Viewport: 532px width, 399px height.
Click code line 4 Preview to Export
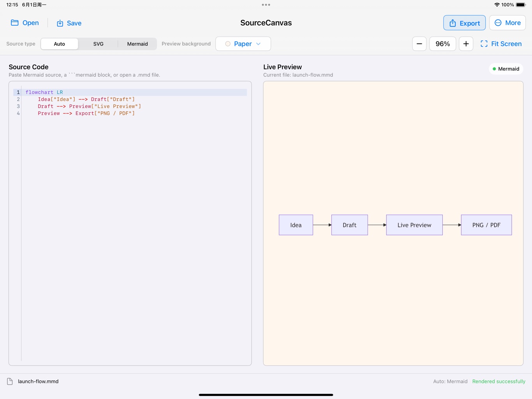pyautogui.click(x=86, y=113)
